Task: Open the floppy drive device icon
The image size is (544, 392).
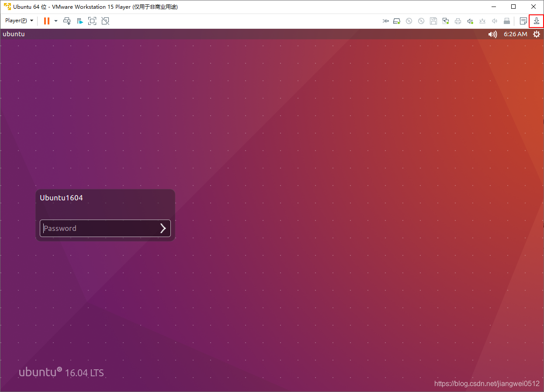Action: click(433, 21)
